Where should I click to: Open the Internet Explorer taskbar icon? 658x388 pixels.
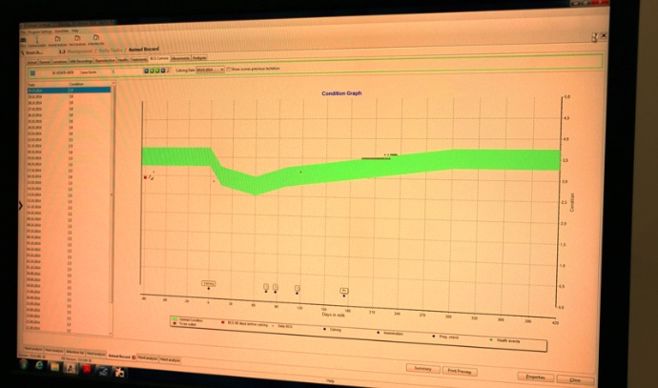(39, 365)
